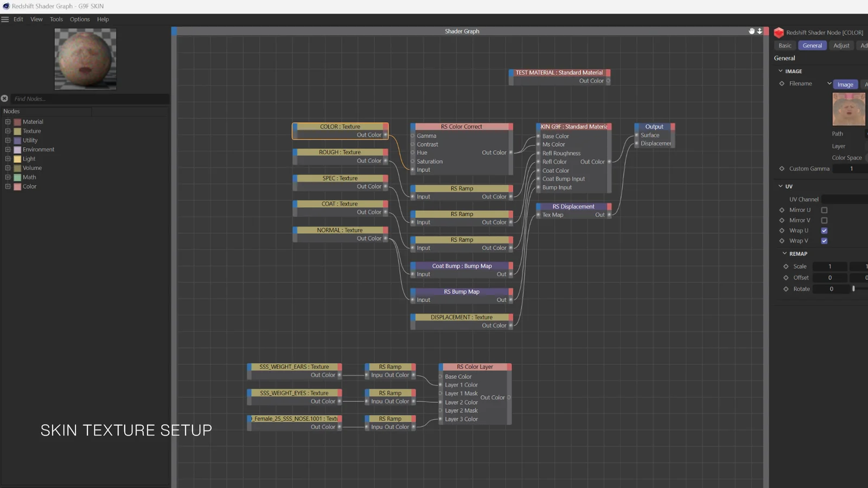This screenshot has width=868, height=488.
Task: Click the Custom Gamma keyframe diamond icon
Action: pos(782,169)
